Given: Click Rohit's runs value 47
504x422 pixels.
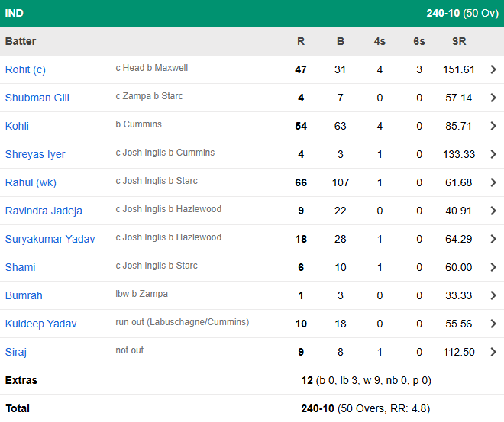Looking at the screenshot, I should (301, 69).
